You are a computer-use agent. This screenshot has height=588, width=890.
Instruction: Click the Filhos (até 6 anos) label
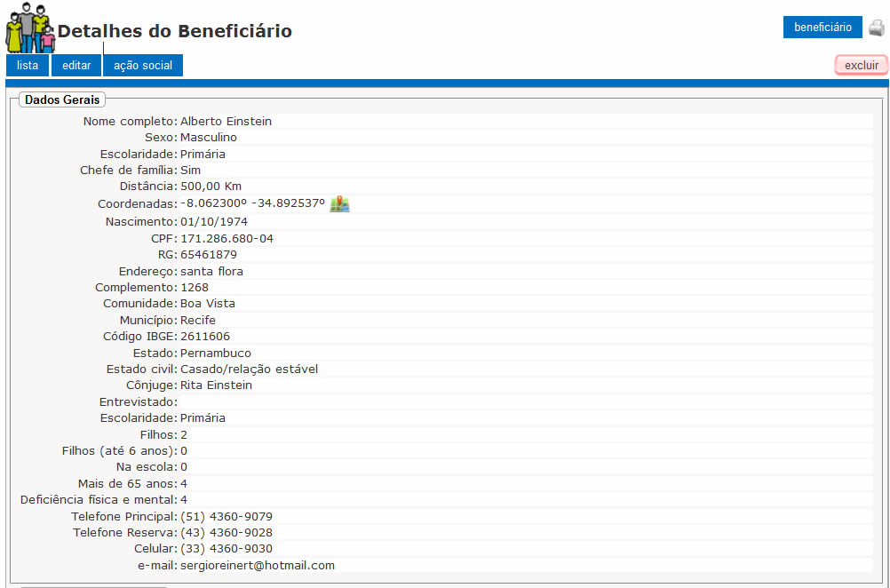click(120, 450)
